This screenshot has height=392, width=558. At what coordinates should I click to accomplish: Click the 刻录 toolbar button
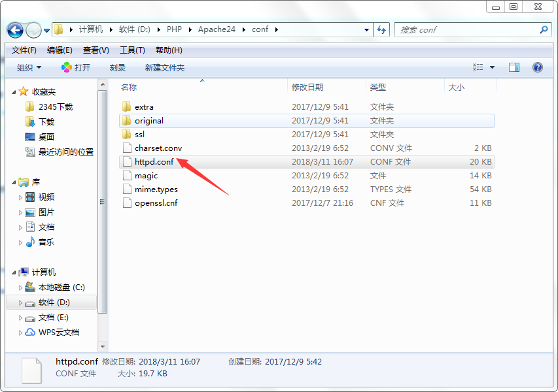pos(118,67)
